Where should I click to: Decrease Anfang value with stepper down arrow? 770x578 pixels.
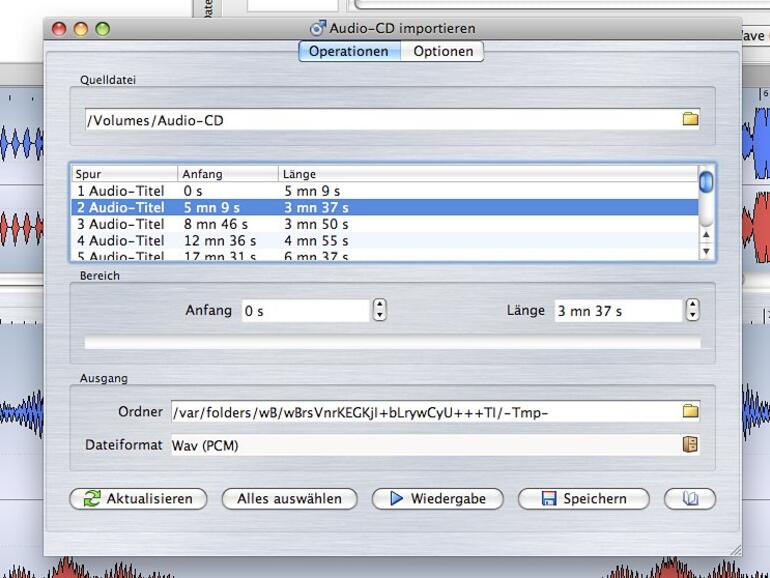point(380,315)
